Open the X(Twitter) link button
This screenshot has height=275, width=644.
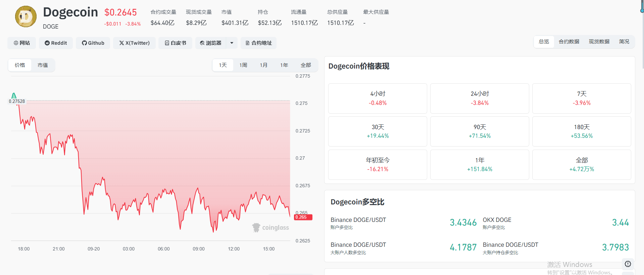(x=134, y=43)
